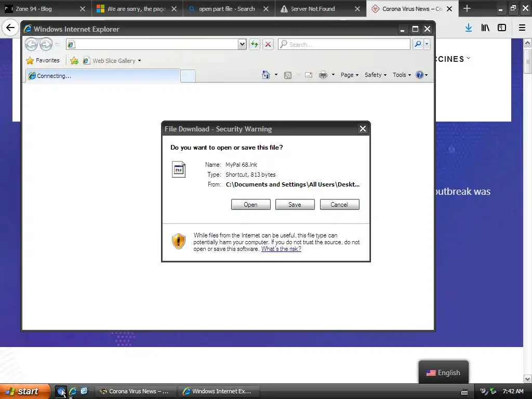This screenshot has width=532, height=399.
Task: Click the system tray clock 7:42 AM
Action: [x=513, y=391]
